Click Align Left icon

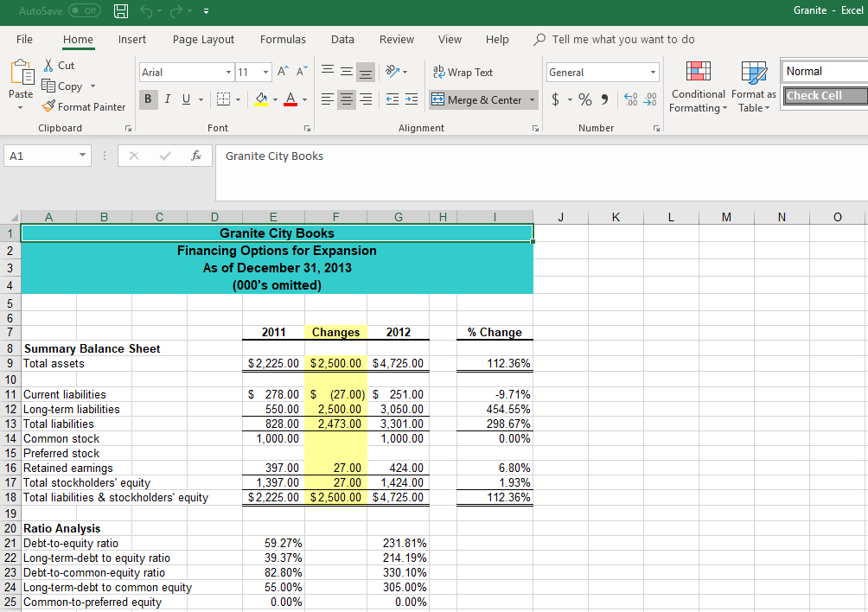[x=328, y=99]
